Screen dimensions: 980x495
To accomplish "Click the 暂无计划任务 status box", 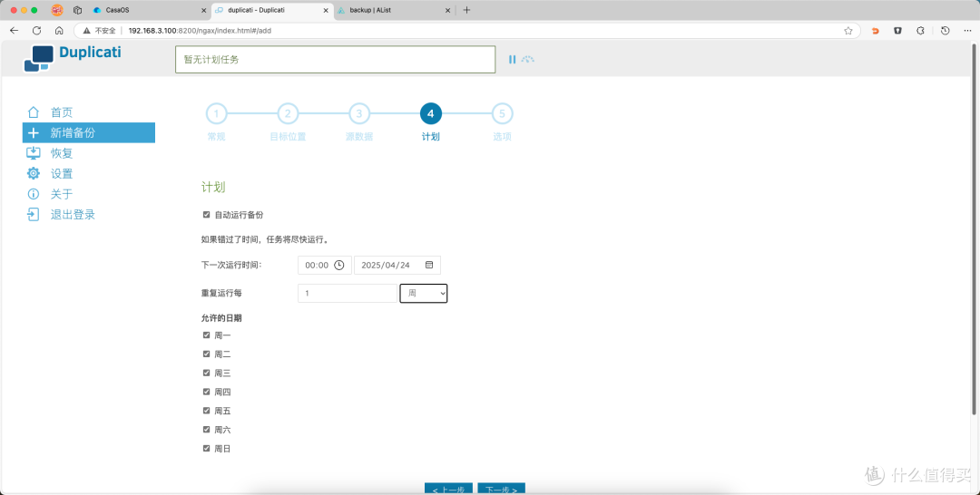I will pos(336,59).
